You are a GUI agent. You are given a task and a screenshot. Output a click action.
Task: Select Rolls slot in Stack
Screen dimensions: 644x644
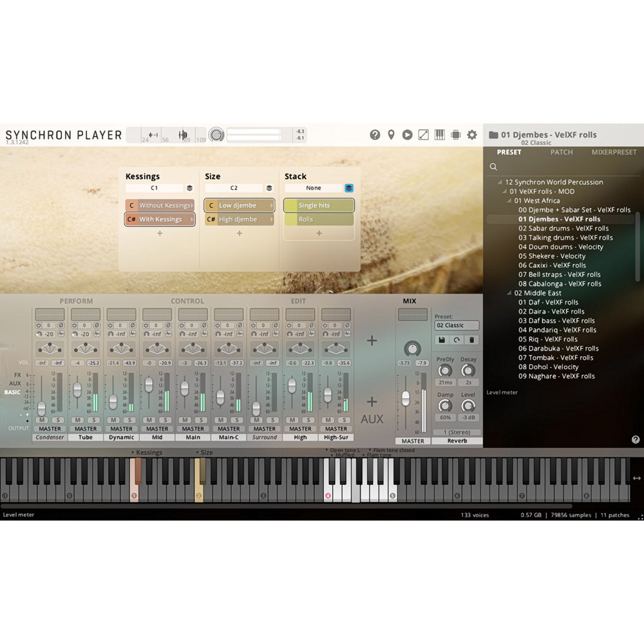[319, 220]
